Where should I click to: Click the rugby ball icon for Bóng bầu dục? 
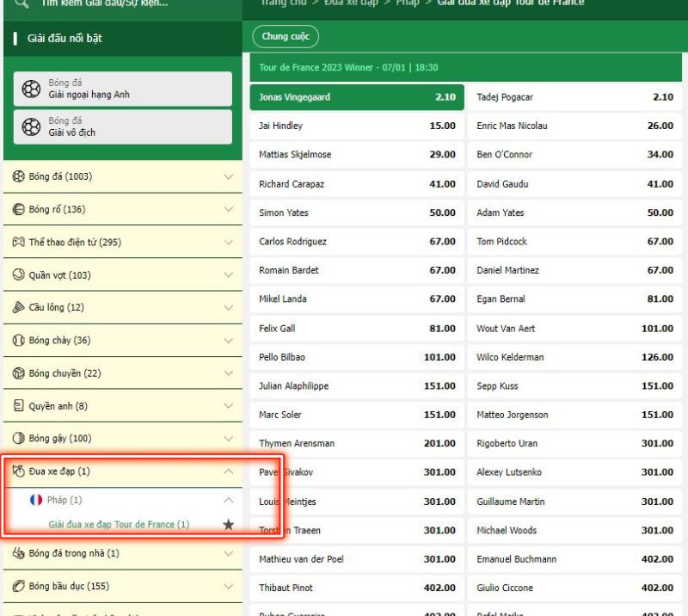click(18, 586)
